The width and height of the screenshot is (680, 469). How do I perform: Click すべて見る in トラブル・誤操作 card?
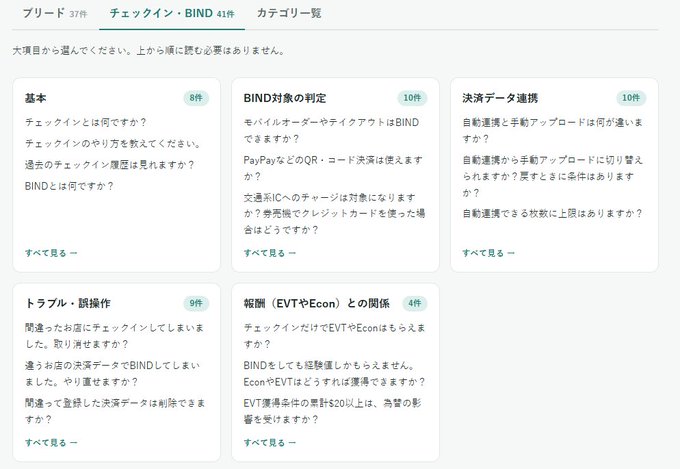[51, 443]
